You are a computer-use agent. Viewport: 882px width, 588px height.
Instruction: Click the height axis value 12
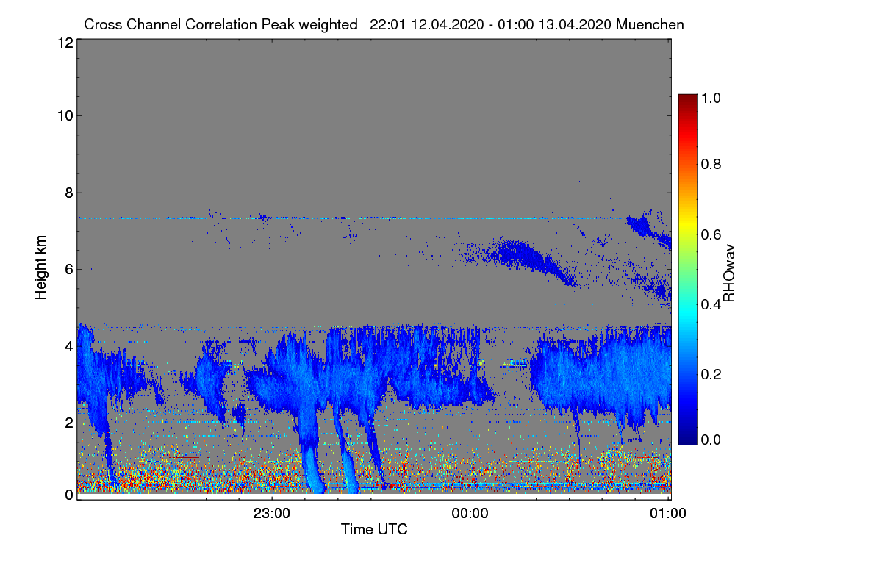[x=64, y=43]
